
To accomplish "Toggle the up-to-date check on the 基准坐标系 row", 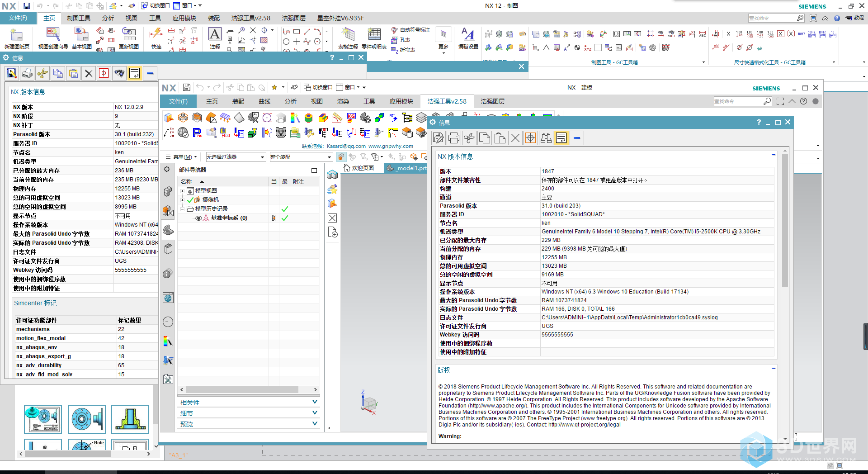I will coord(285,218).
